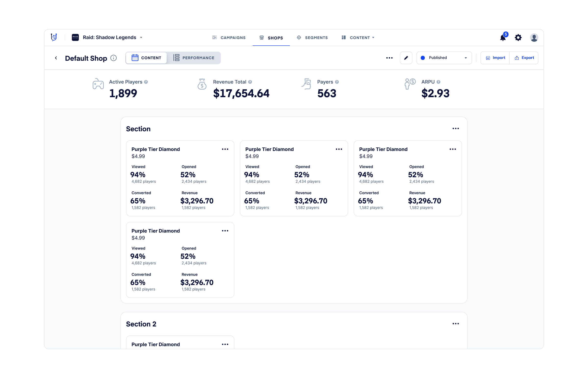Click the third Purple Tier Diamond card title
Viewport: 588px width, 378px height.
[x=383, y=149]
